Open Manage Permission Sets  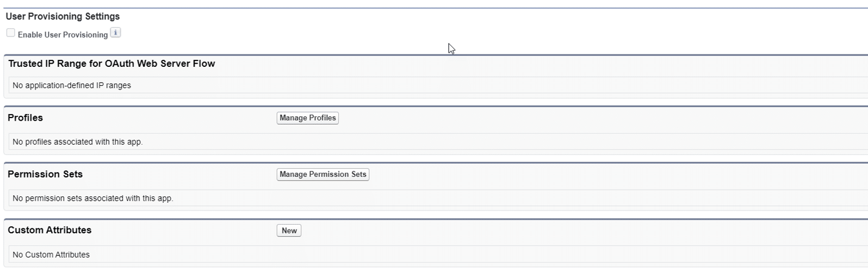(x=323, y=175)
